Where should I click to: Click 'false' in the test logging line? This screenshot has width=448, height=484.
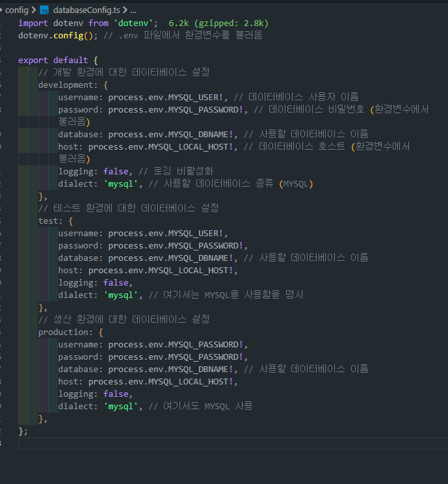[x=116, y=283]
